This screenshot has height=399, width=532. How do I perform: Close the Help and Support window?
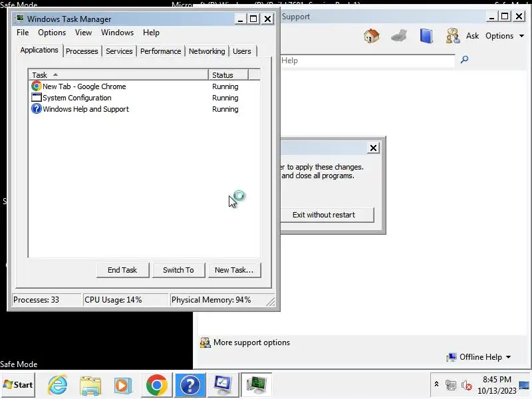(519, 16)
